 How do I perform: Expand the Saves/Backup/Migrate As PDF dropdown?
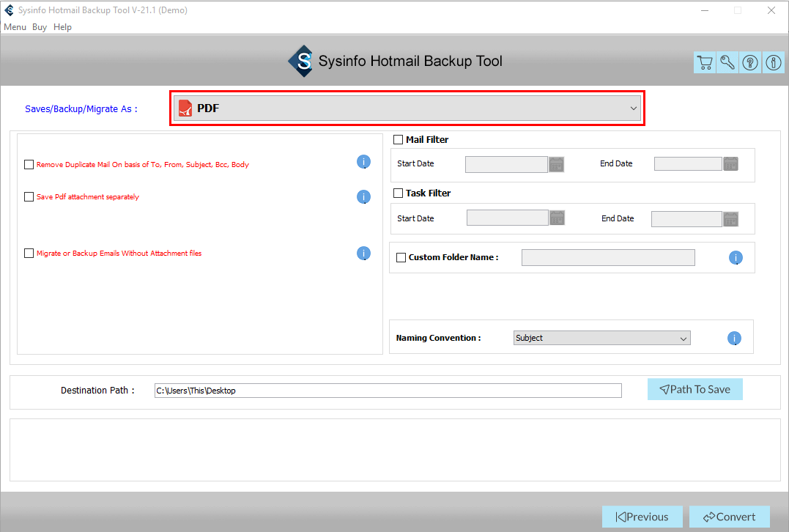pos(407,108)
